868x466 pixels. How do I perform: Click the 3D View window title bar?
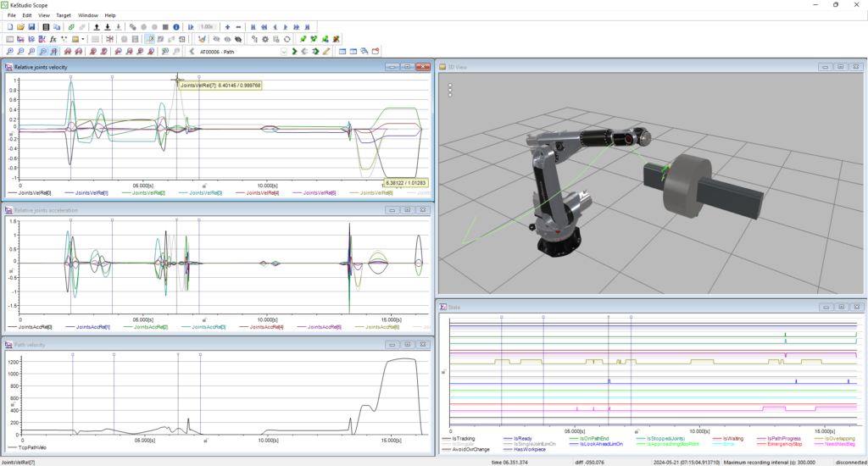(650, 67)
